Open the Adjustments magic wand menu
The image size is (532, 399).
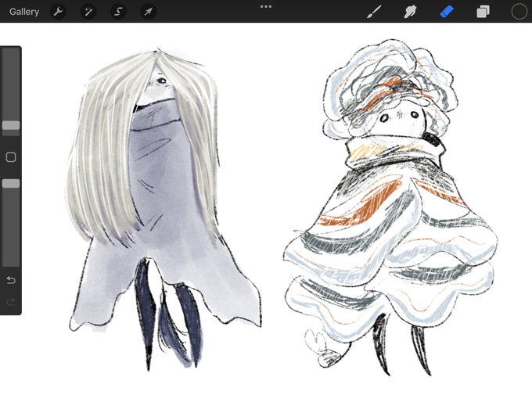(x=88, y=12)
